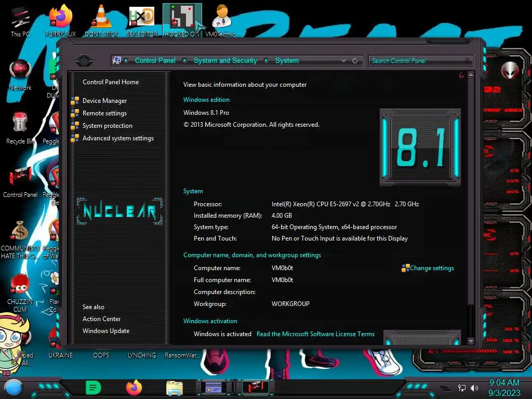Open Device Manager link
The height and width of the screenshot is (399, 532).
point(104,101)
